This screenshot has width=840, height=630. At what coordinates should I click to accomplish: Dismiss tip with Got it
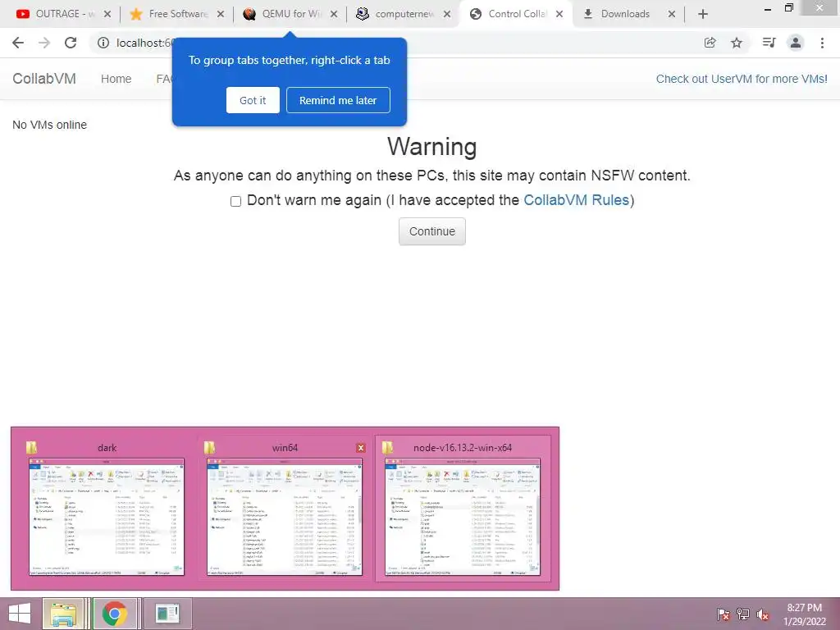[x=253, y=100]
